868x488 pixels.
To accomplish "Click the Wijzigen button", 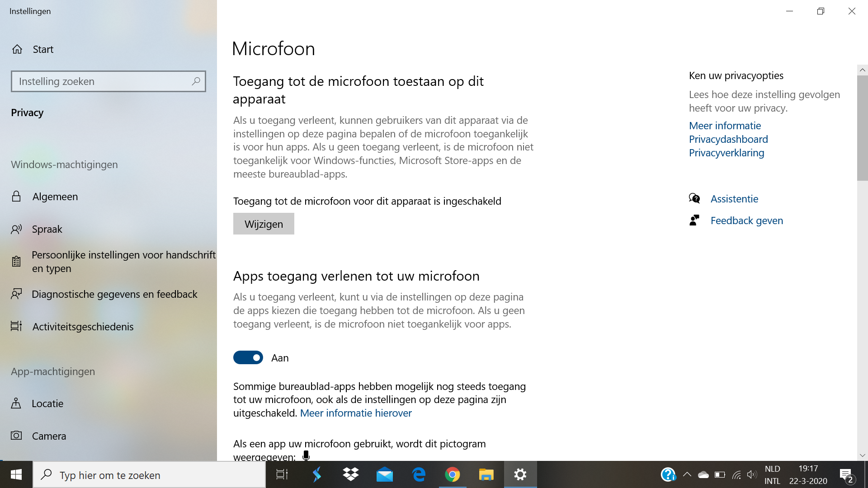I will pyautogui.click(x=264, y=224).
